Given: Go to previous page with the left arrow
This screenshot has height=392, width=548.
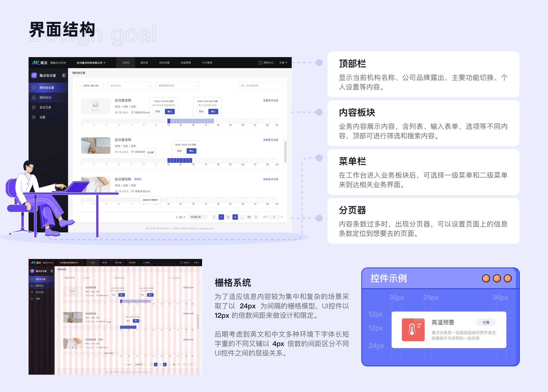Looking at the screenshot, I should click(214, 217).
